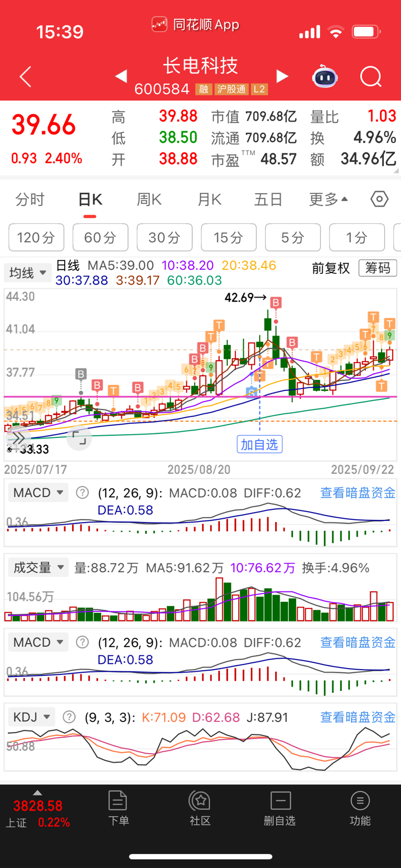The image size is (401, 868).
Task: Open the 前复权 adjustment option
Action: 331,268
